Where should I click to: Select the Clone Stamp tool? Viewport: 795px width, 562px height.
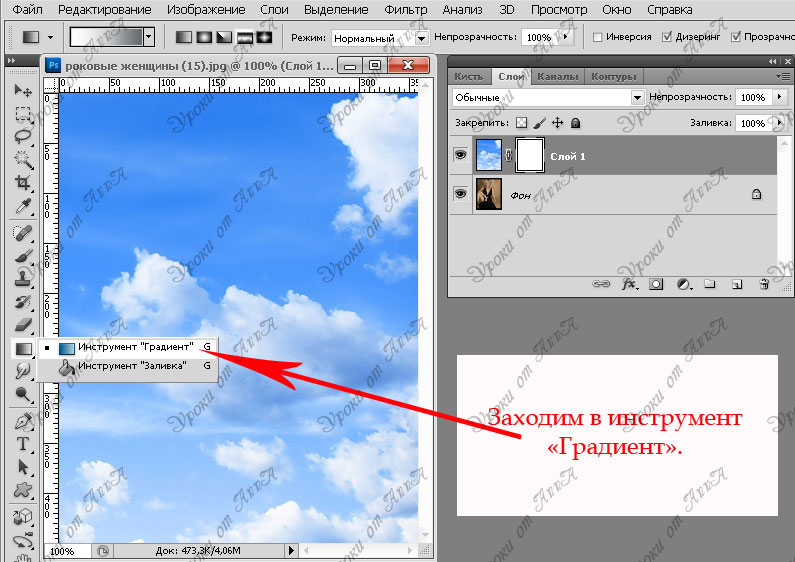23,279
